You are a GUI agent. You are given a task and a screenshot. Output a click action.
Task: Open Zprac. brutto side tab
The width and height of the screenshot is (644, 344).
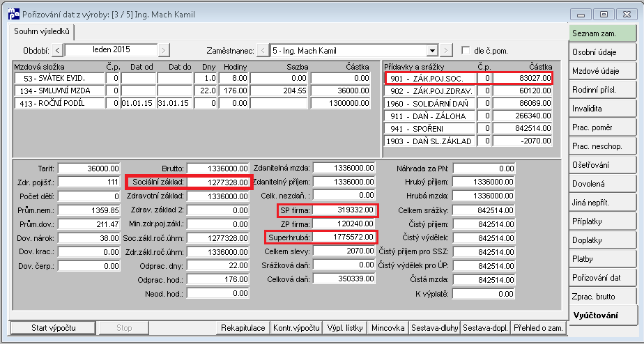(x=602, y=297)
